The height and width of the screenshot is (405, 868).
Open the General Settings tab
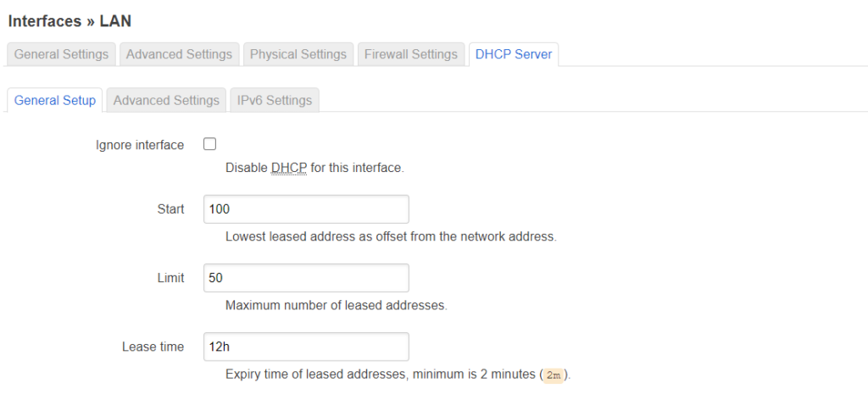click(x=62, y=54)
